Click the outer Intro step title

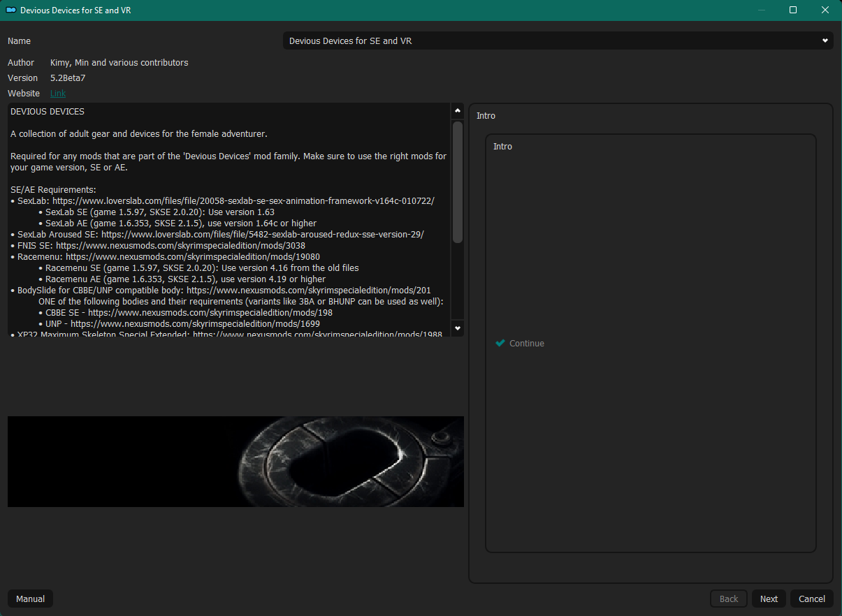coord(486,116)
